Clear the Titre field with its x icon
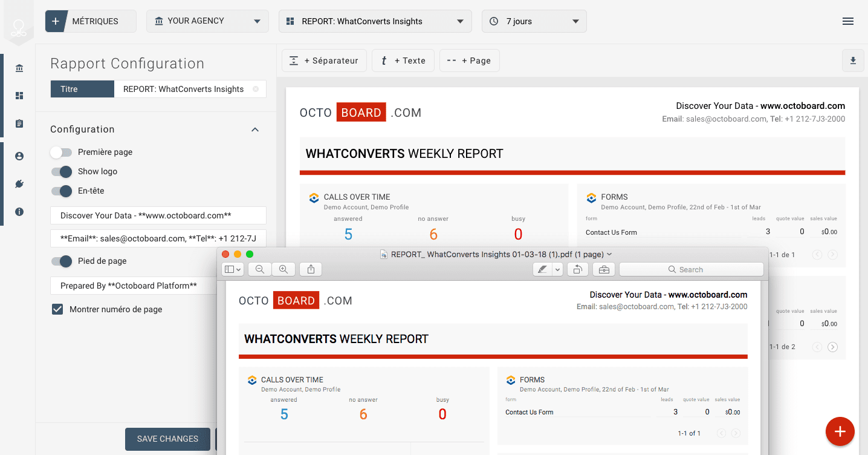 256,89
